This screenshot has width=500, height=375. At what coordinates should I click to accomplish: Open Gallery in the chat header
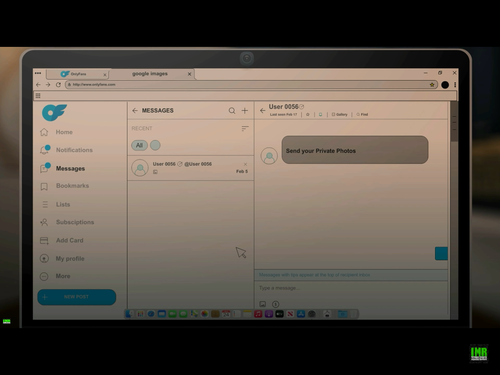tap(340, 114)
